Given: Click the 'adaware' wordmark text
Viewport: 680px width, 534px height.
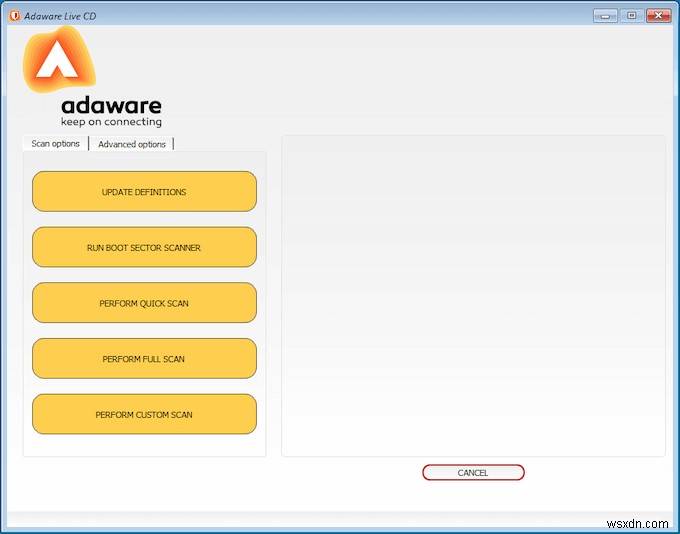Looking at the screenshot, I should tap(111, 105).
